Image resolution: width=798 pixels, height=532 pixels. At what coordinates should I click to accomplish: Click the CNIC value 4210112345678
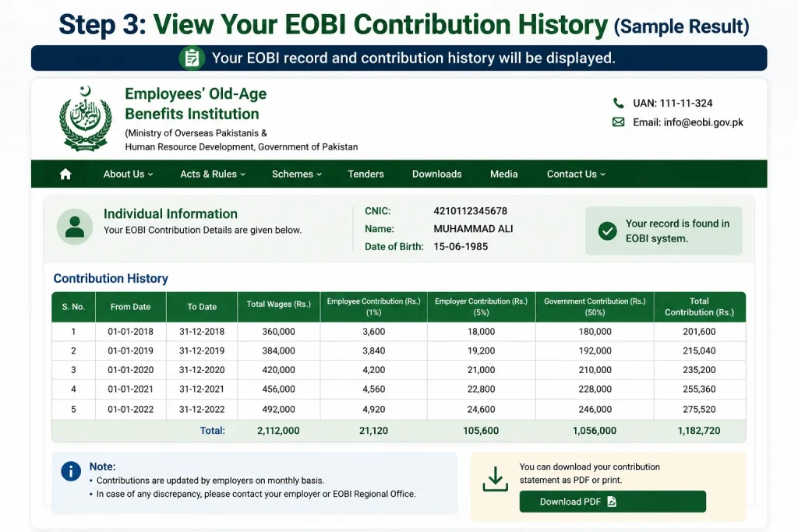(x=470, y=211)
